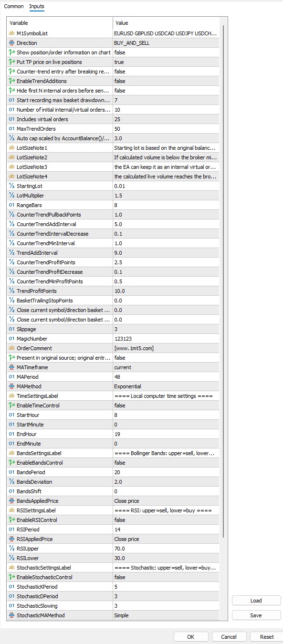Click the integer icon beside MaxTrendOrders
283x644 pixels.
coord(11,129)
